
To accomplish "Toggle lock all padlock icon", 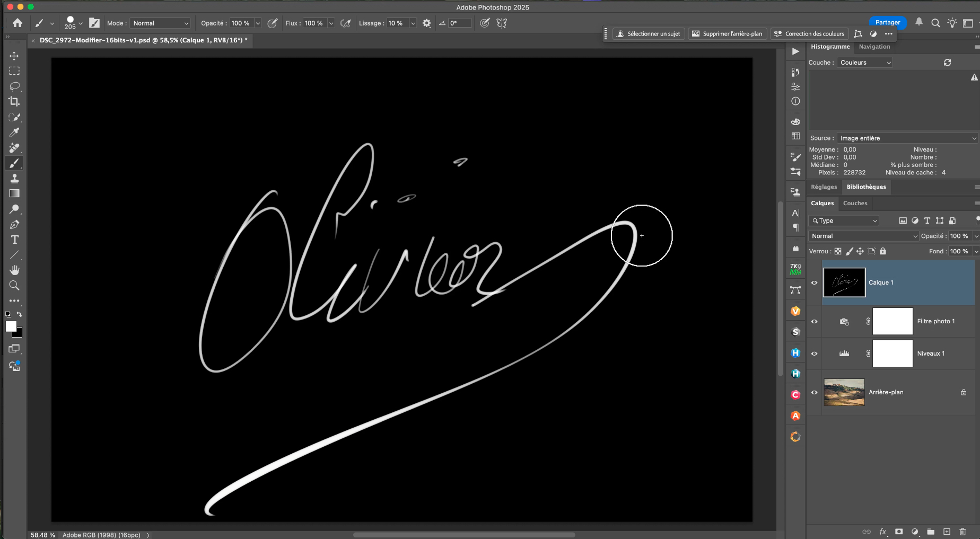I will (883, 251).
